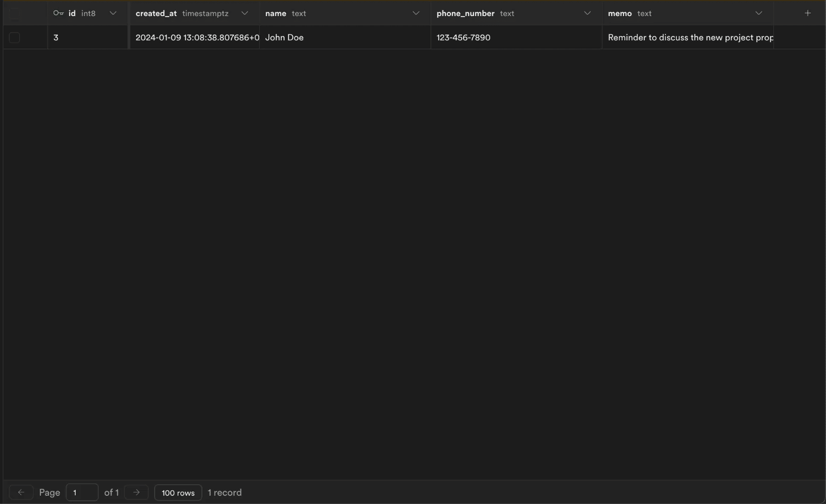Click the 100 rows button
This screenshot has height=504, width=826.
point(178,493)
